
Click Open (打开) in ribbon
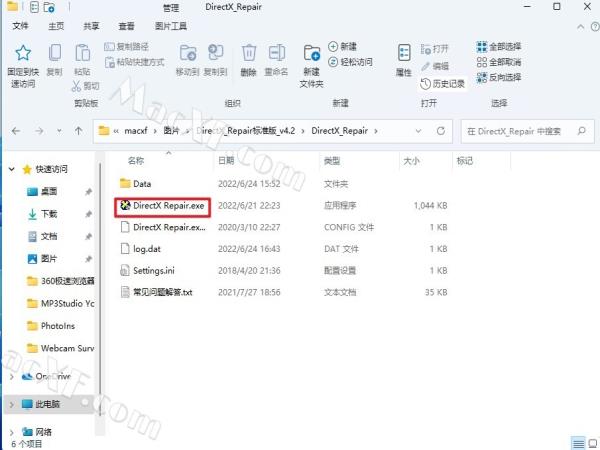pyautogui.click(x=434, y=49)
